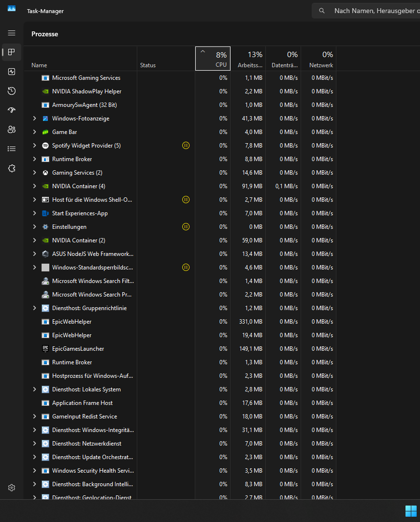The image size is (420, 522).
Task: Click the Gaming Services (2) Xbox icon
Action: [x=45, y=173]
